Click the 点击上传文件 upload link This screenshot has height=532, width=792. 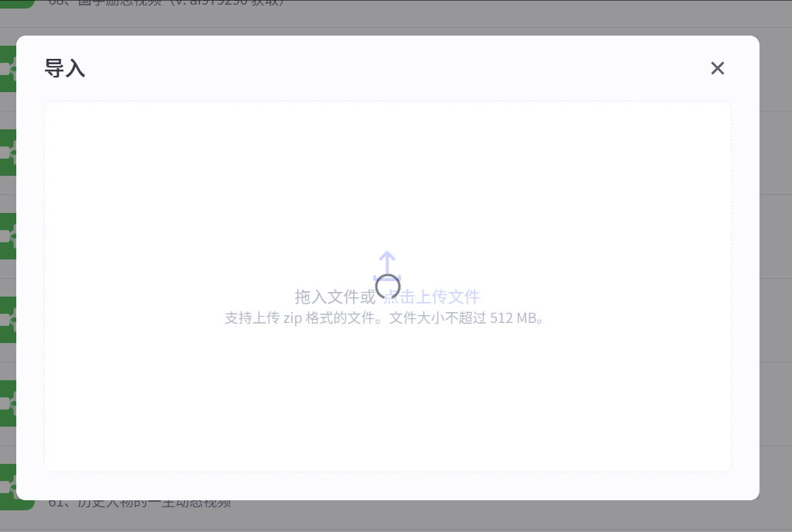coord(432,297)
